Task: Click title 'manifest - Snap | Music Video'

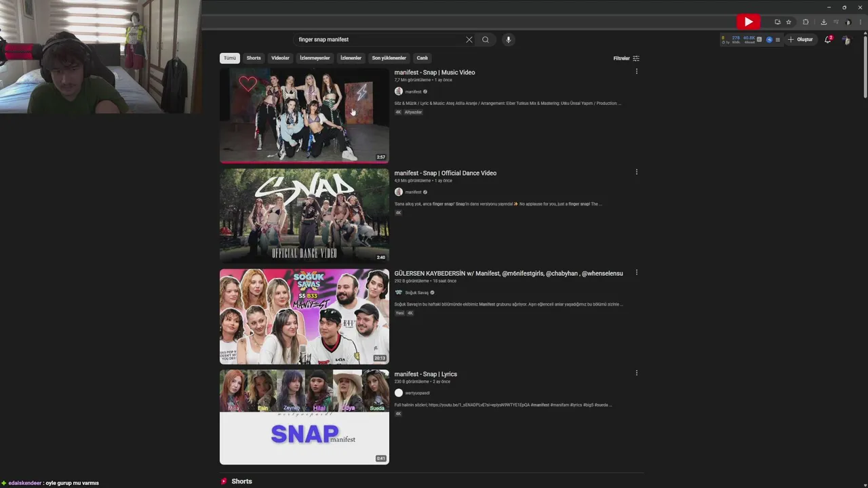Action: tap(435, 73)
